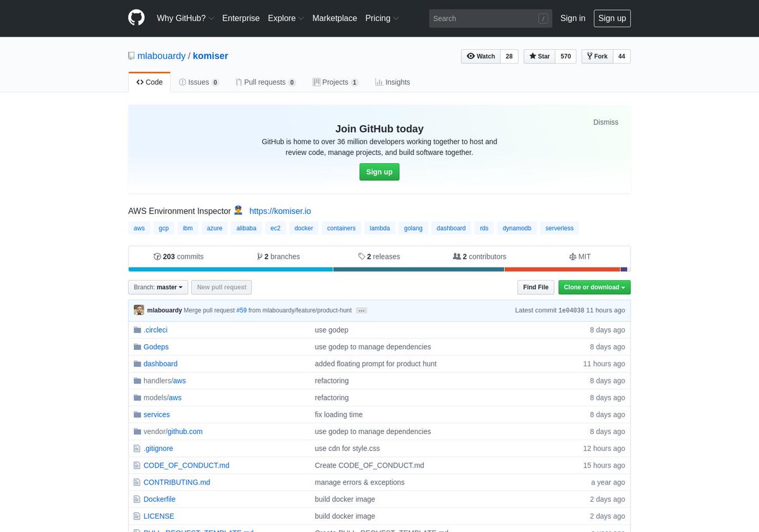Open 'fix loading time' commit message

pos(339,415)
